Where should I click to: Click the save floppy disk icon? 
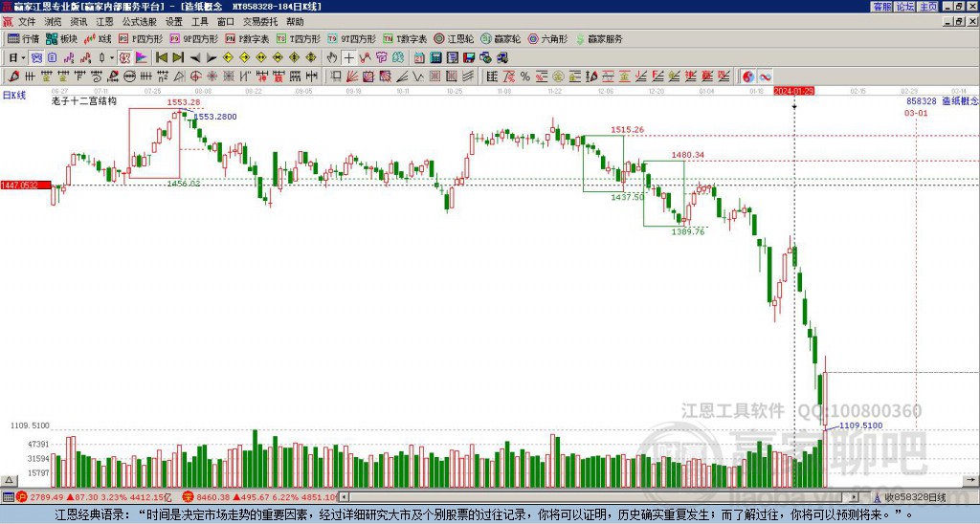click(x=469, y=58)
